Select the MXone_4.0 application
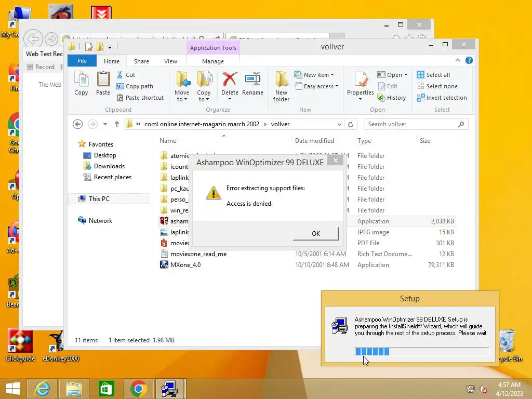The image size is (532, 399). (185, 264)
